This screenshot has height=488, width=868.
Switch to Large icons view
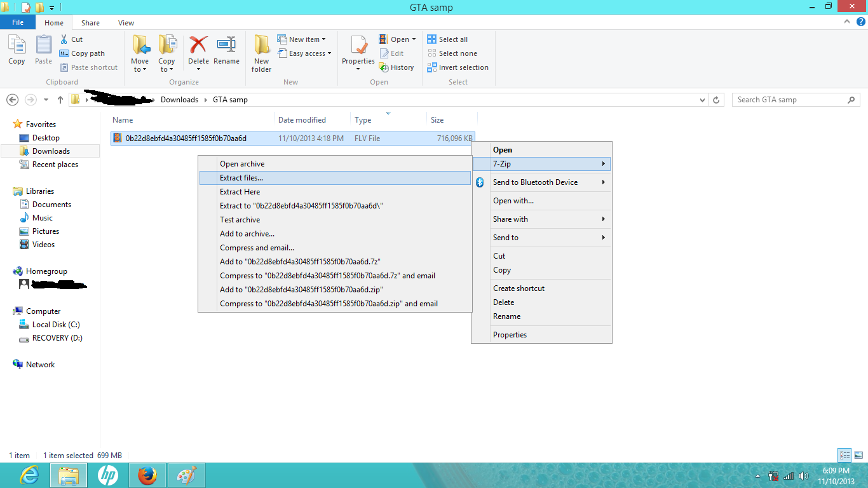pos(858,455)
